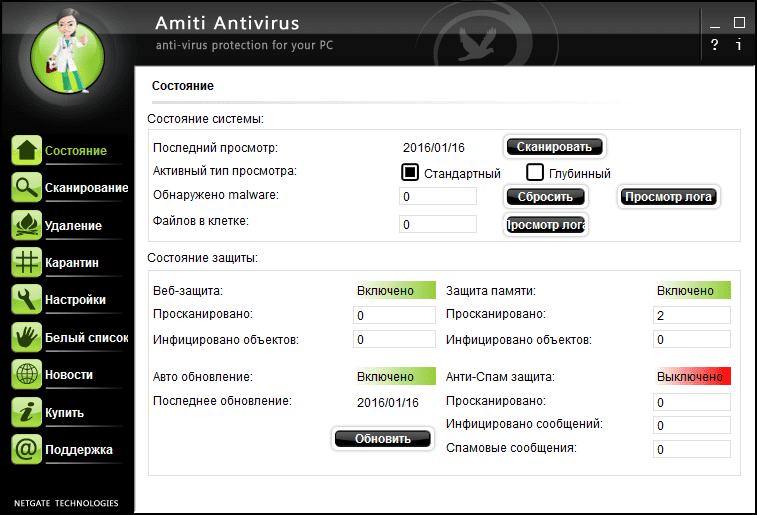
Task: Click the green house Состояние icon
Action: click(26, 150)
